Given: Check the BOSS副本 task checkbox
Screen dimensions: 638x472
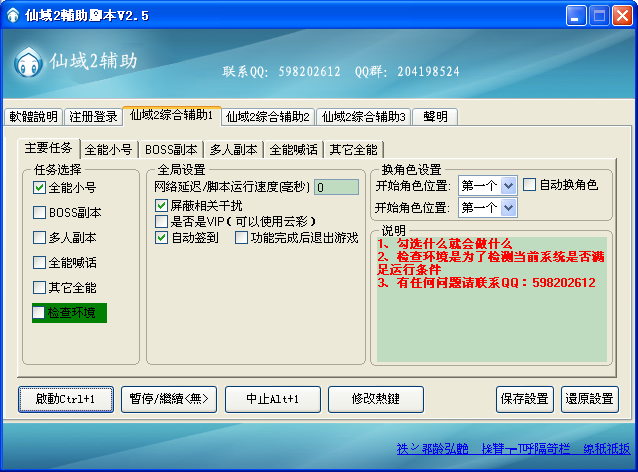Looking at the screenshot, I should click(39, 212).
